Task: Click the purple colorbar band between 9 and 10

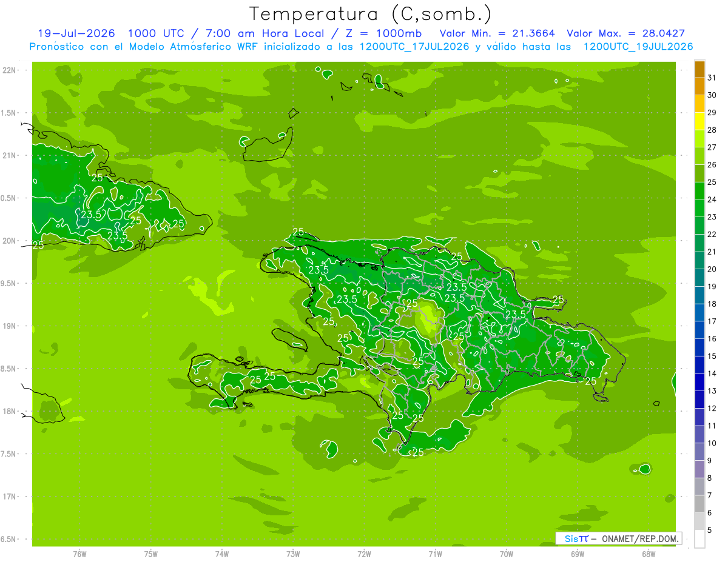Action: [699, 452]
